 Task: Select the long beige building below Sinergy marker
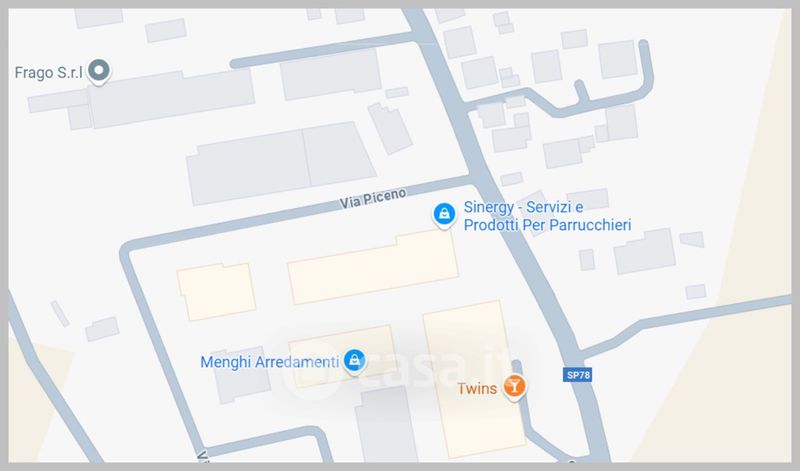click(x=373, y=267)
